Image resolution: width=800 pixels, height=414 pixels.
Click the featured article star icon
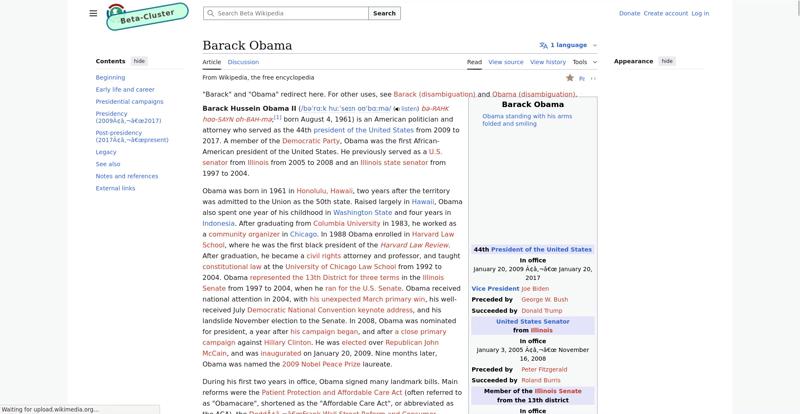[x=570, y=77]
